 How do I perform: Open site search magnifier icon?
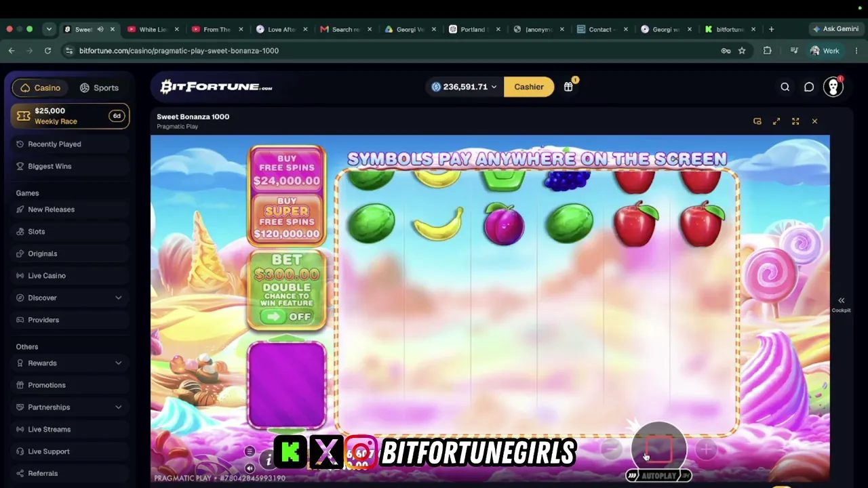[785, 87]
